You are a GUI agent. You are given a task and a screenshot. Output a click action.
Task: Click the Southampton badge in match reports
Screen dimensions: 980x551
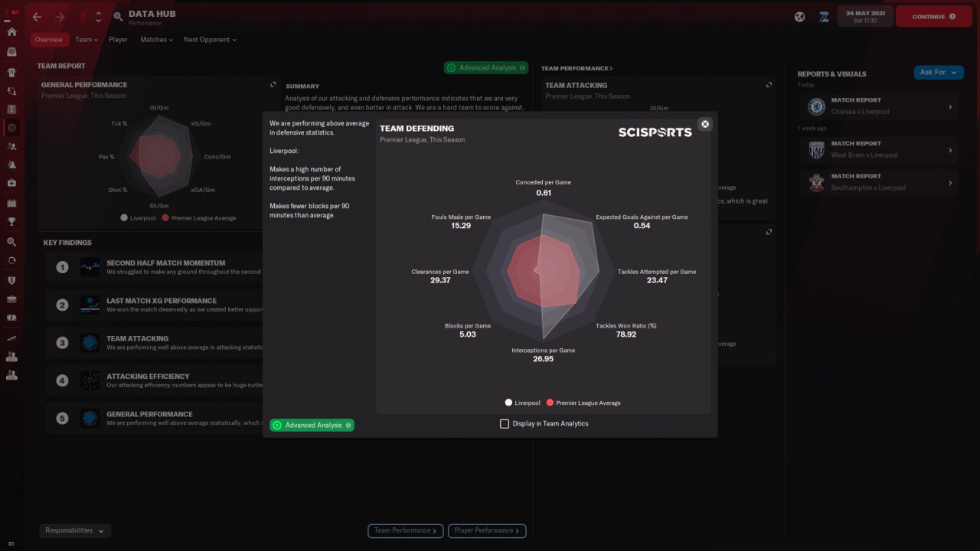point(816,182)
